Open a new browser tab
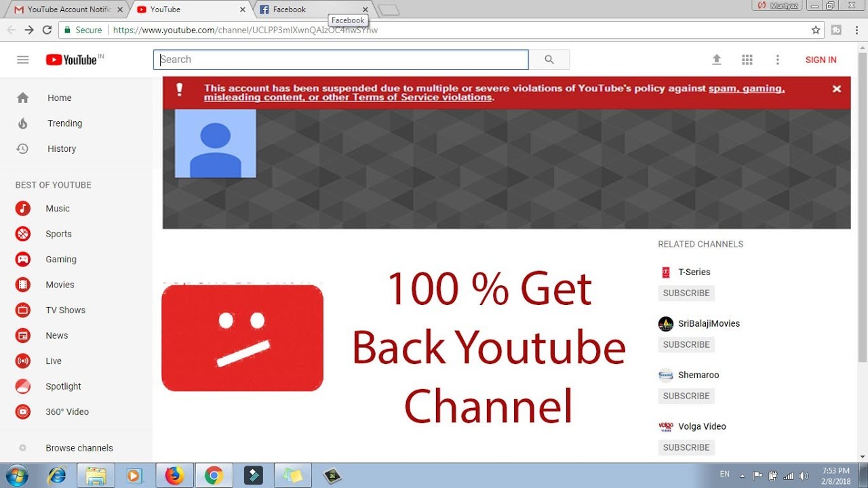 389,9
